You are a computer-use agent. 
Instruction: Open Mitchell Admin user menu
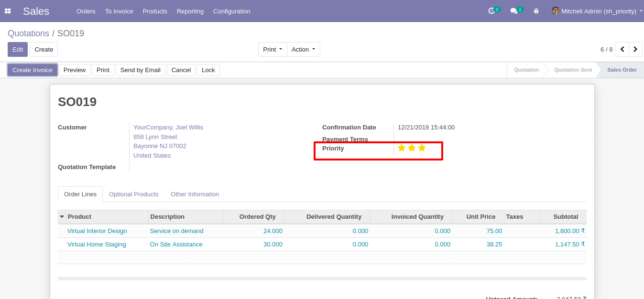598,11
